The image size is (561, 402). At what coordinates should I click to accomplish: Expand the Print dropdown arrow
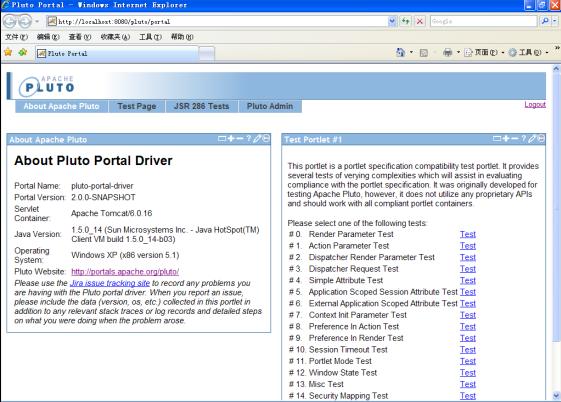(458, 53)
